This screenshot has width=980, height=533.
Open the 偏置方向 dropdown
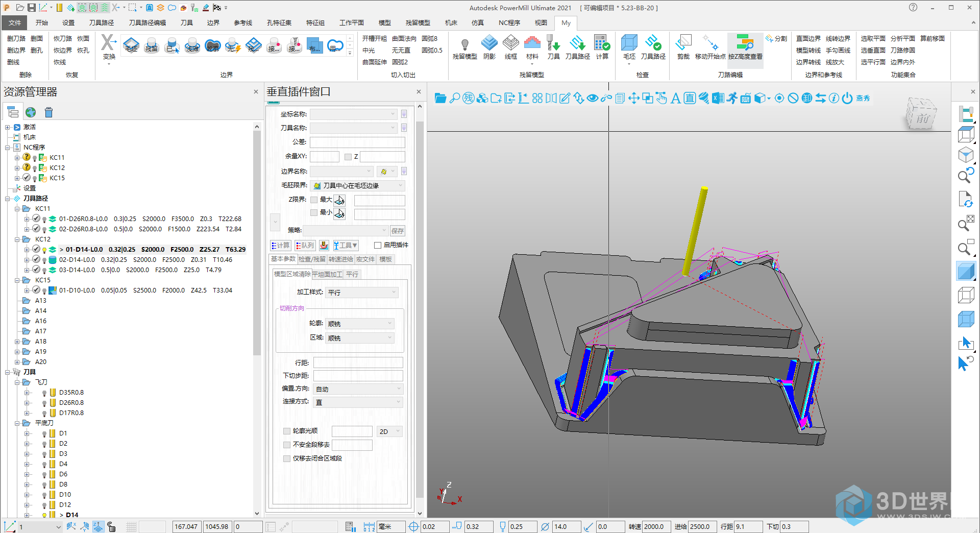(358, 389)
